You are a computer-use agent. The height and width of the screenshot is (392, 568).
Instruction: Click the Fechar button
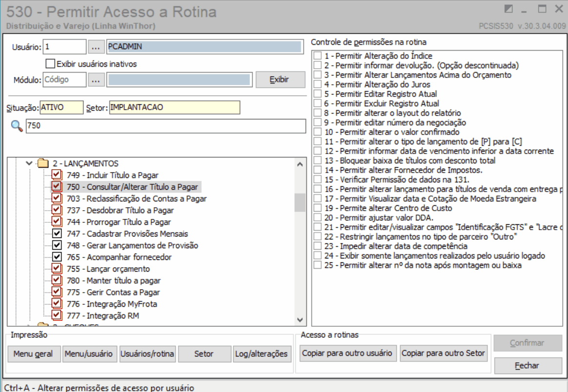point(528,366)
